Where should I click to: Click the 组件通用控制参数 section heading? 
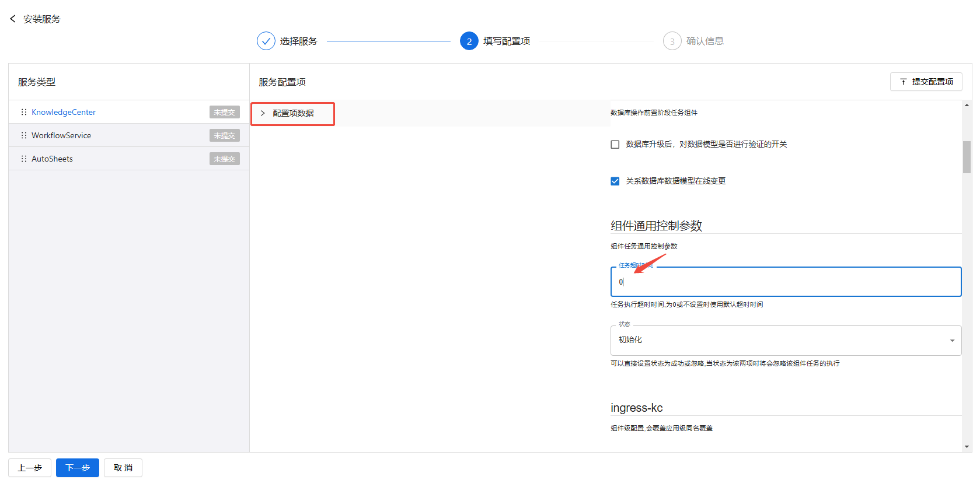(x=656, y=226)
